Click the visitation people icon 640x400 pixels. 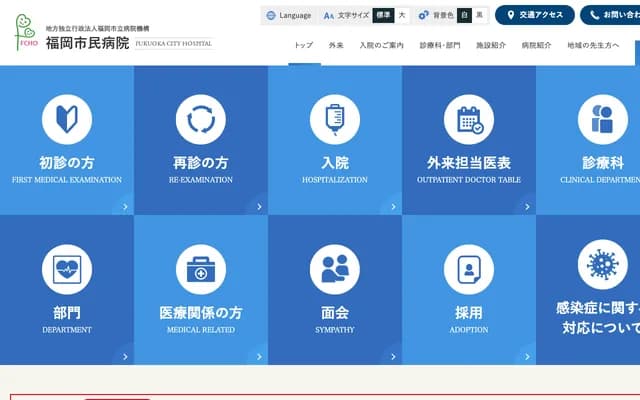[335, 268]
